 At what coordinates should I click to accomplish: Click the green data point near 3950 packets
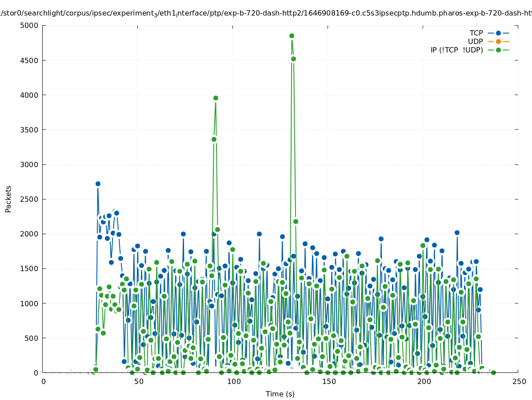[x=216, y=98]
